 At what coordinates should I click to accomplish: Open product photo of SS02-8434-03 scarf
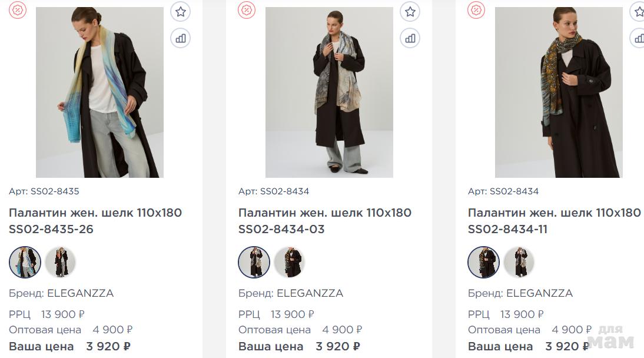329,92
